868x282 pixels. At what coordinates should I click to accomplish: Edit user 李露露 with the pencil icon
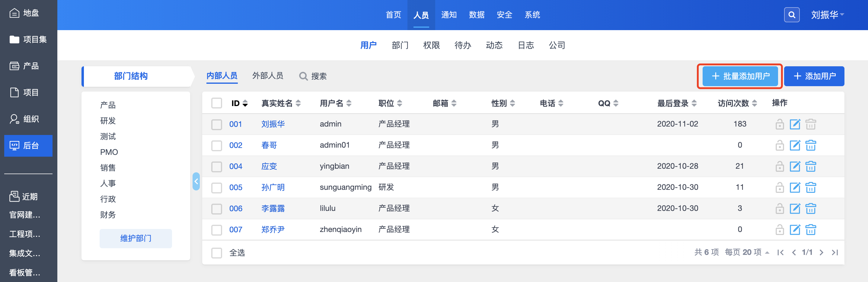(795, 209)
